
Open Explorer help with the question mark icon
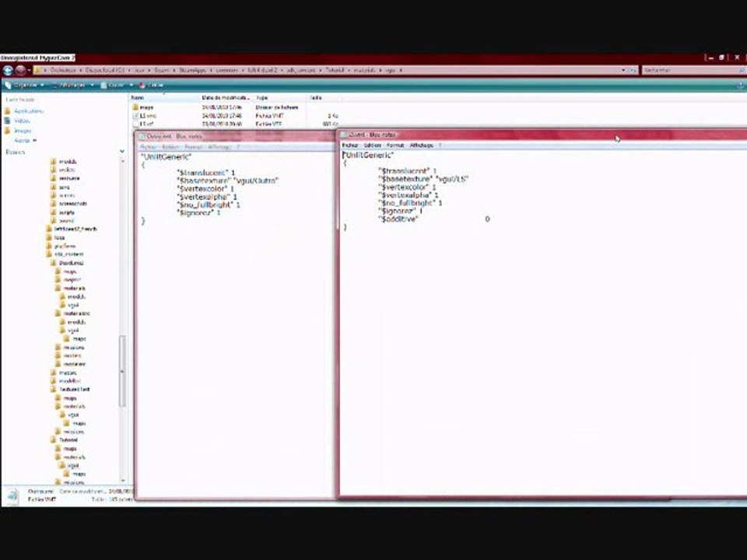tap(740, 86)
